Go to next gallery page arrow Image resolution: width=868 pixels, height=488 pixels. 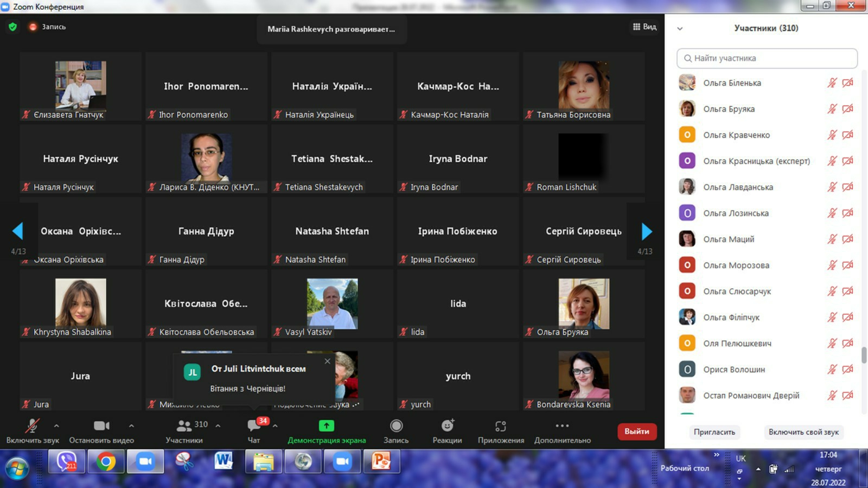(646, 232)
